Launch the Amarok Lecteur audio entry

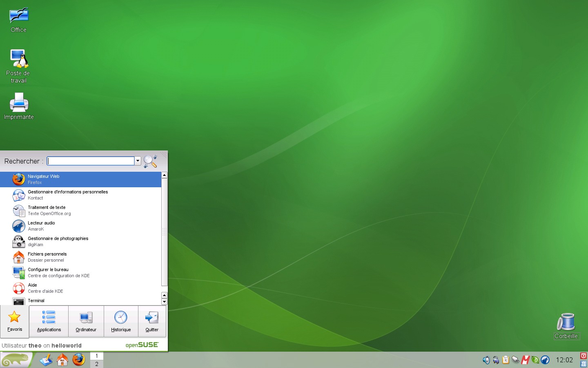click(x=81, y=226)
